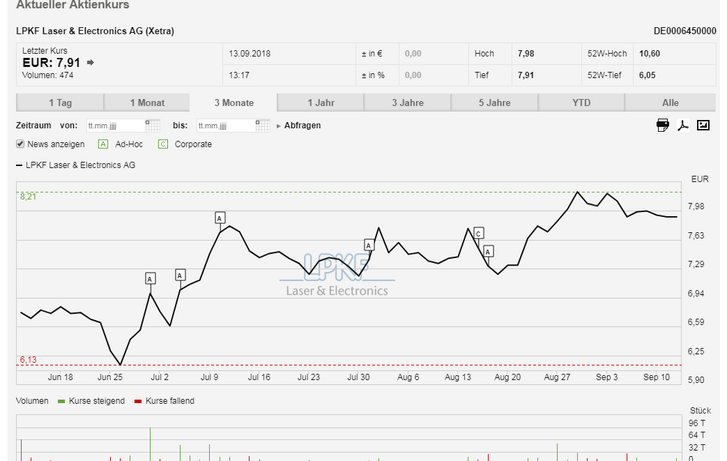The height and width of the screenshot is (461, 727).
Task: Click the 'LPKF Laser & Electronics AG' series legend
Action: click(x=84, y=164)
